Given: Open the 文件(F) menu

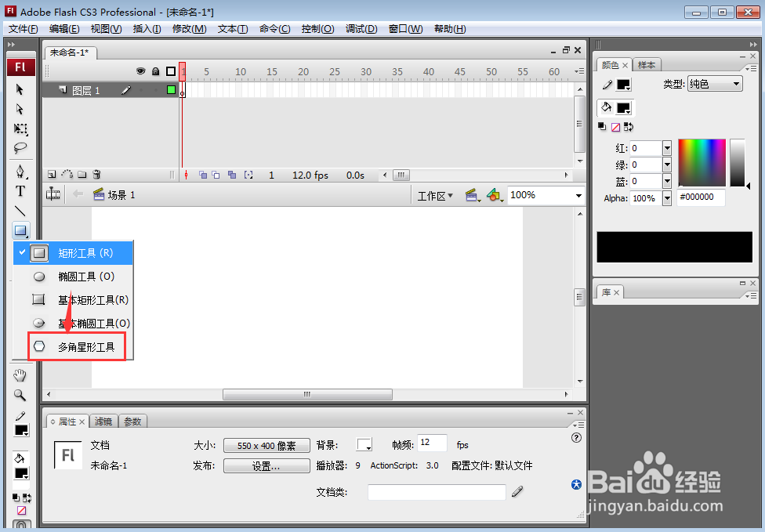Looking at the screenshot, I should (23, 29).
